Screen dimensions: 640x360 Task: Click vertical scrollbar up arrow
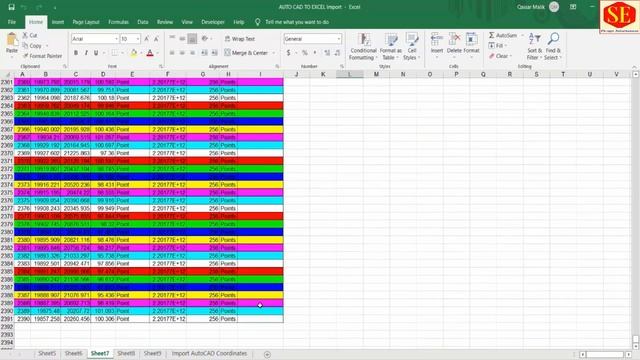point(636,74)
